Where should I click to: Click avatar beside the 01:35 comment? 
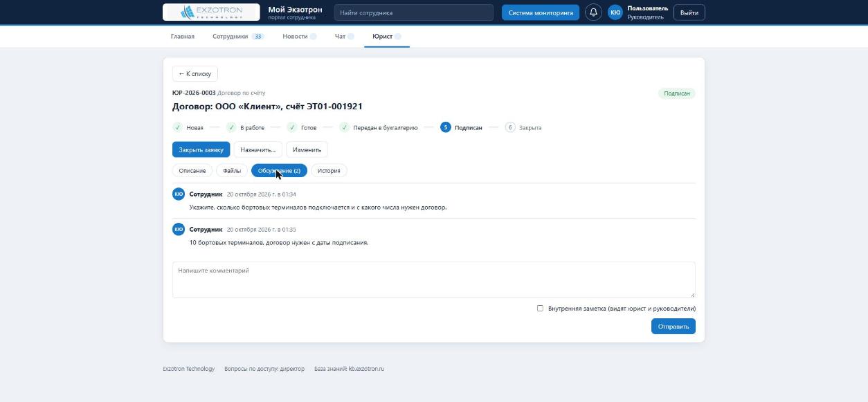pyautogui.click(x=179, y=229)
